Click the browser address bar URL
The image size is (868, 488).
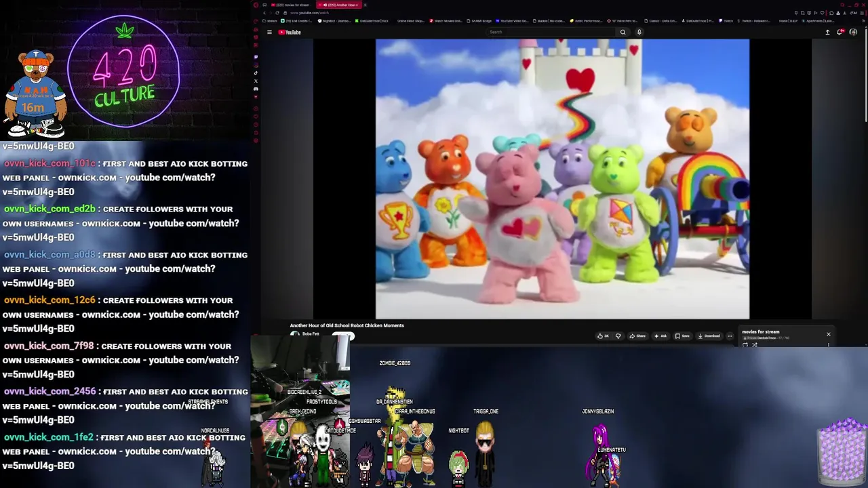310,13
